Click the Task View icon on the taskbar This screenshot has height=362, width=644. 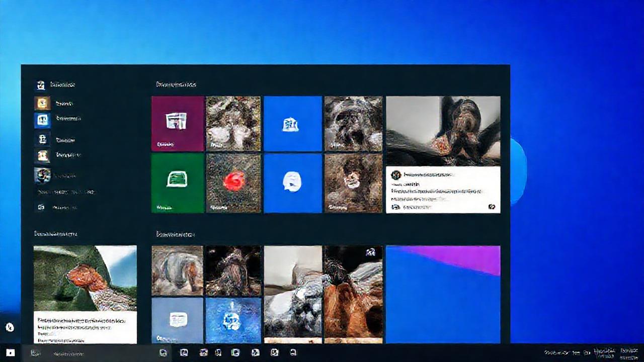pos(162,353)
